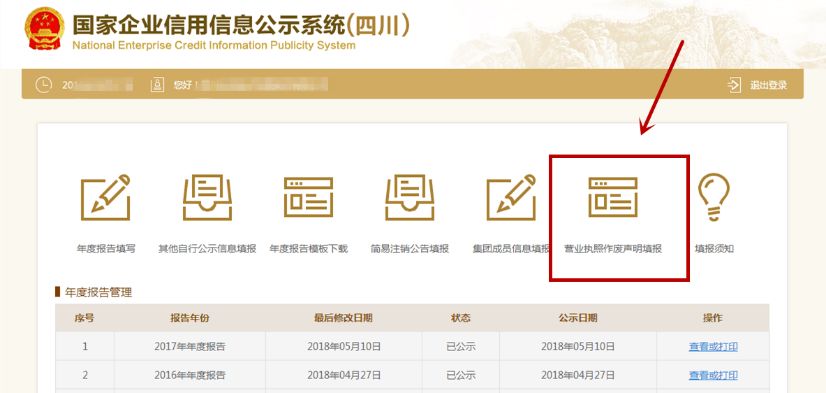Open the 简易注销公告填报 tray icon
826x393 pixels.
pyautogui.click(x=409, y=198)
